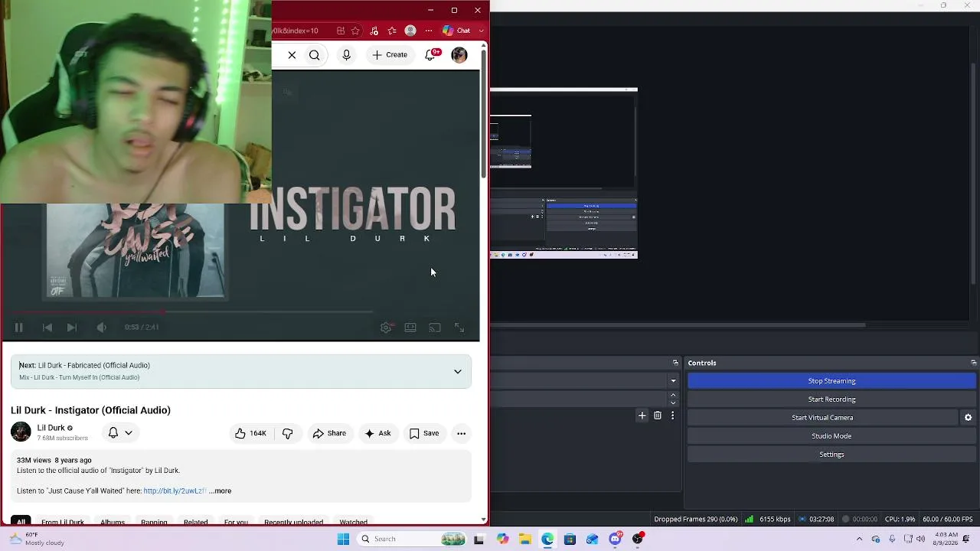Pop out the OBS Controls dock
The height and width of the screenshot is (551, 980).
tap(973, 363)
